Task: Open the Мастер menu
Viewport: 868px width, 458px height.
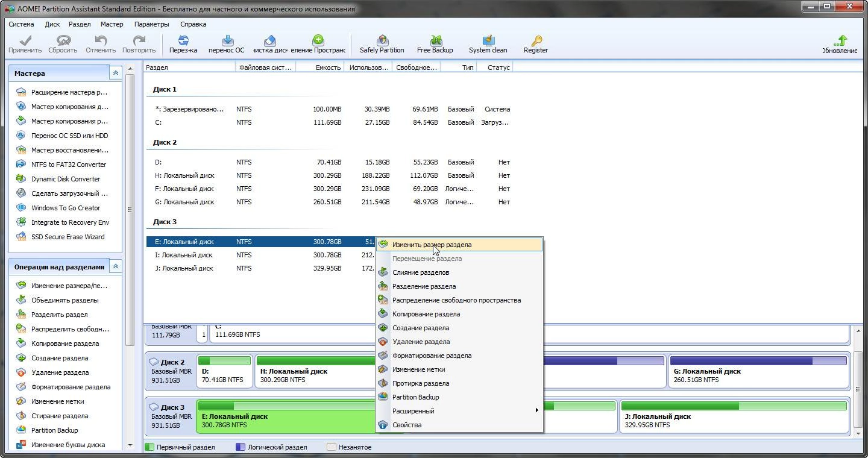Action: (112, 24)
